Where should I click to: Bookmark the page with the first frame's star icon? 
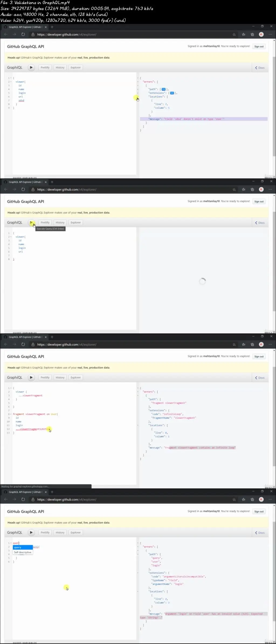point(234,35)
